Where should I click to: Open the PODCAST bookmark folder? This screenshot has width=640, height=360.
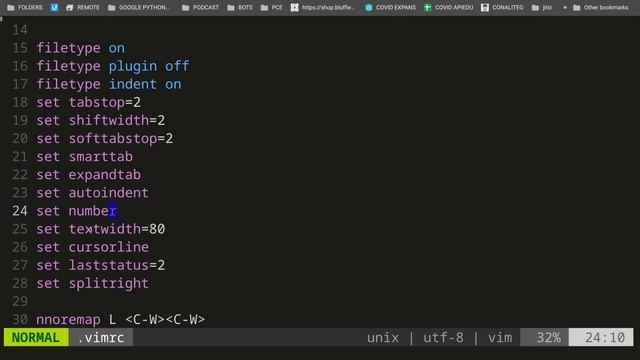[x=200, y=7]
